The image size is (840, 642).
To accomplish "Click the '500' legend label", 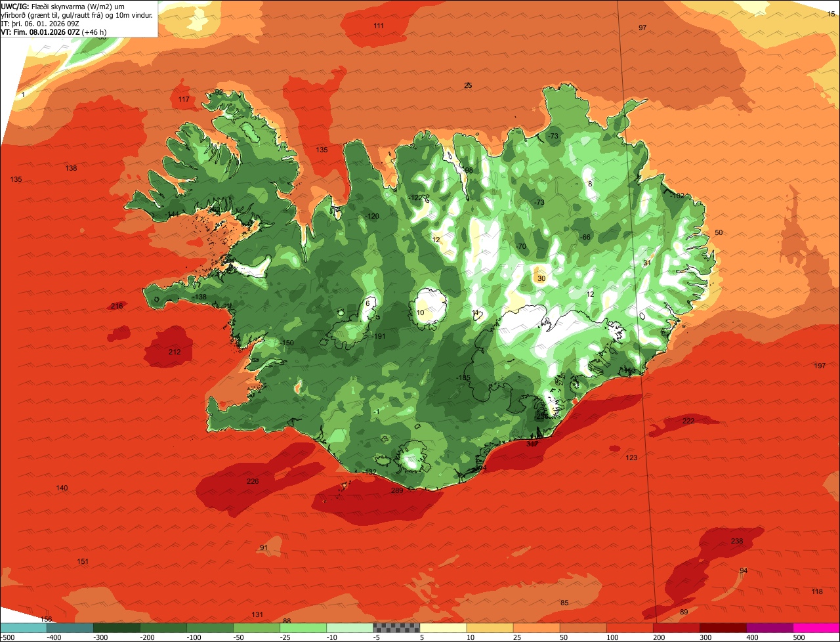I will (x=799, y=637).
